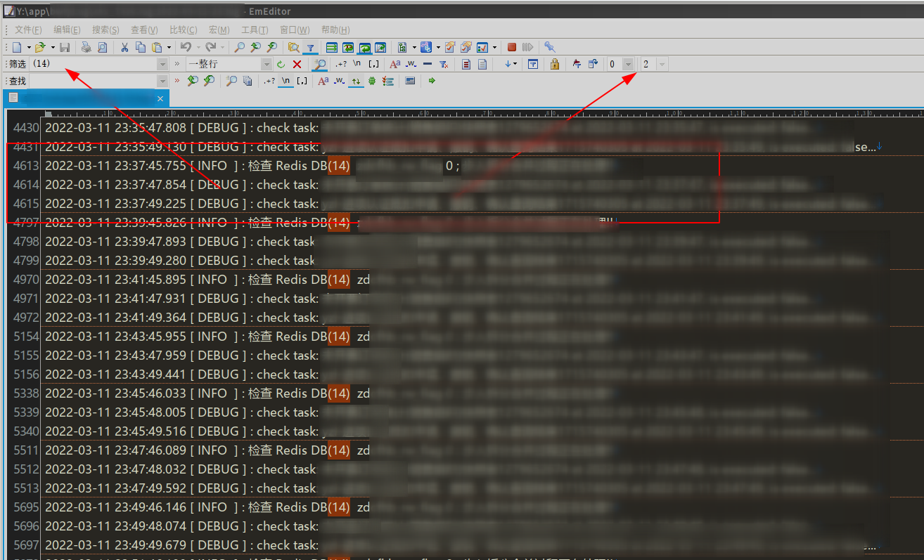
Task: Toggle whole-word matching in the find bar
Action: [340, 81]
